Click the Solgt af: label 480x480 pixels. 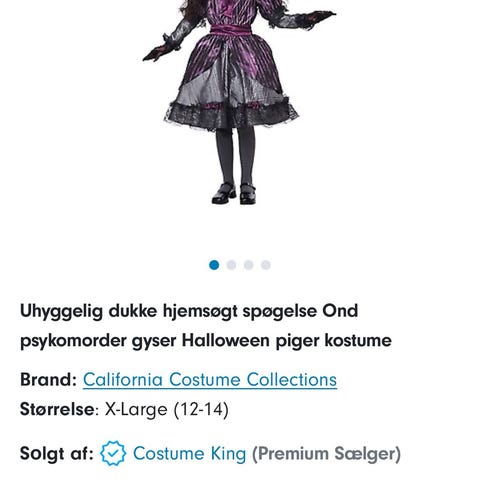point(57,453)
